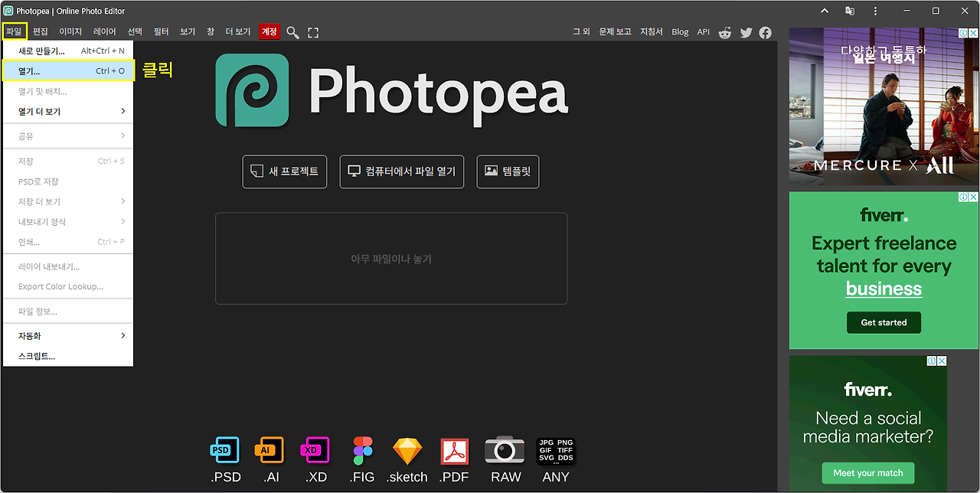Click the magnifier search icon in menu bar
The image size is (980, 493).
click(x=292, y=32)
